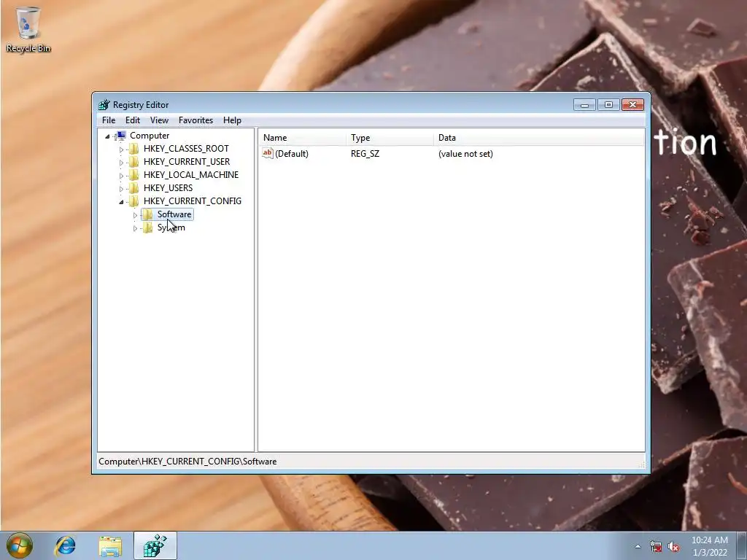The height and width of the screenshot is (560, 747).
Task: Open the Help menu
Action: 232,120
